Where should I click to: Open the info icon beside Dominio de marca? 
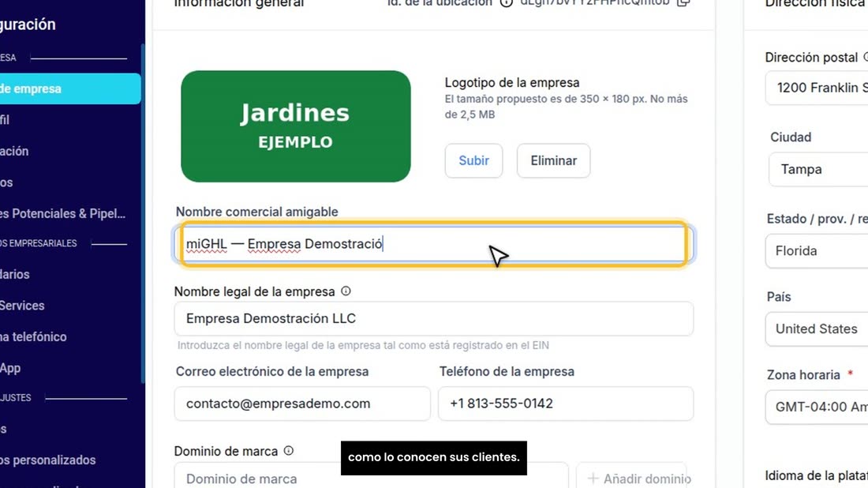288,451
